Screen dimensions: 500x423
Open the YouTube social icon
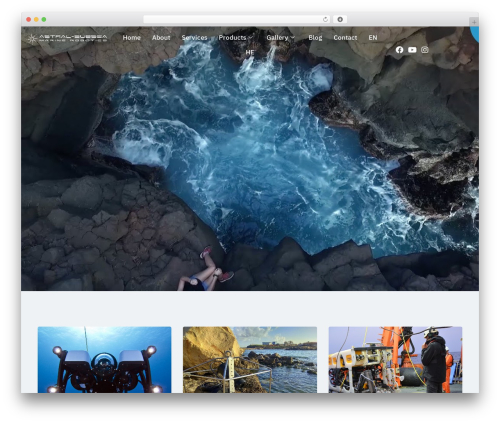[x=412, y=50]
